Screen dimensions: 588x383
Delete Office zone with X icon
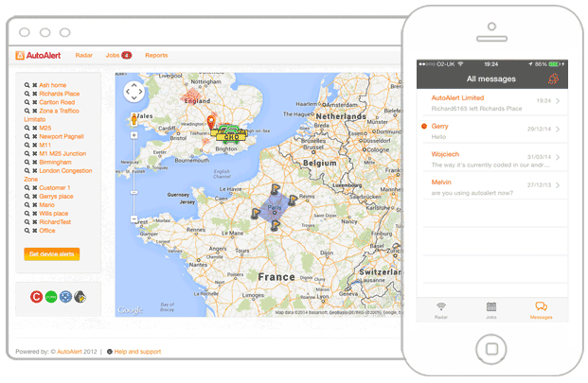click(x=34, y=231)
